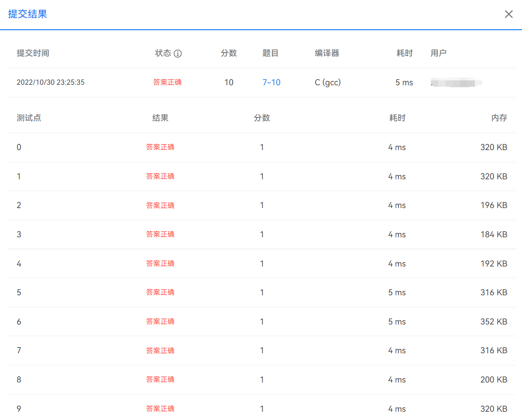Image resolution: width=522 pixels, height=420 pixels.
Task: Click the 内存 column header
Action: pyautogui.click(x=499, y=118)
